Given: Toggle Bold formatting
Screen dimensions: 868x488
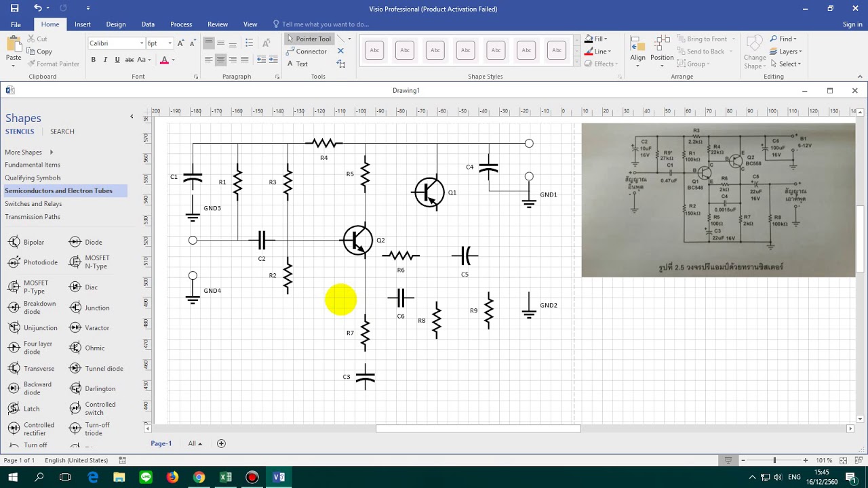Looking at the screenshot, I should [94, 60].
